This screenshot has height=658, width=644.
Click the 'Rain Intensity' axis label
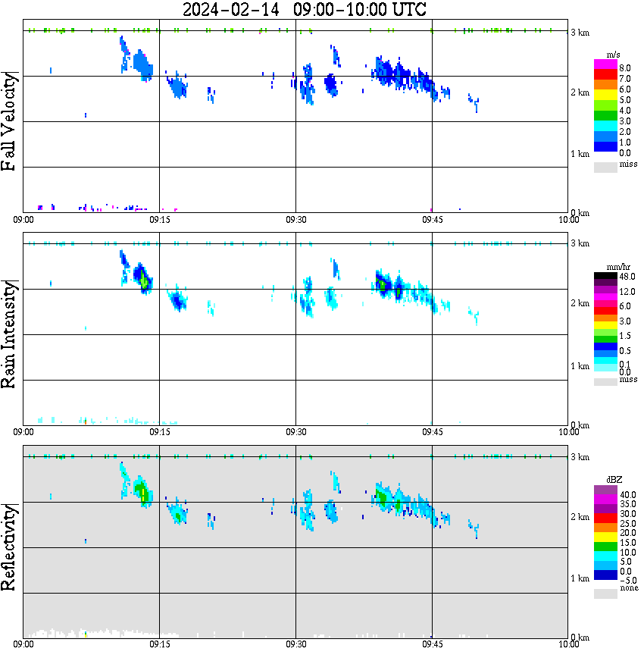[x=9, y=334]
